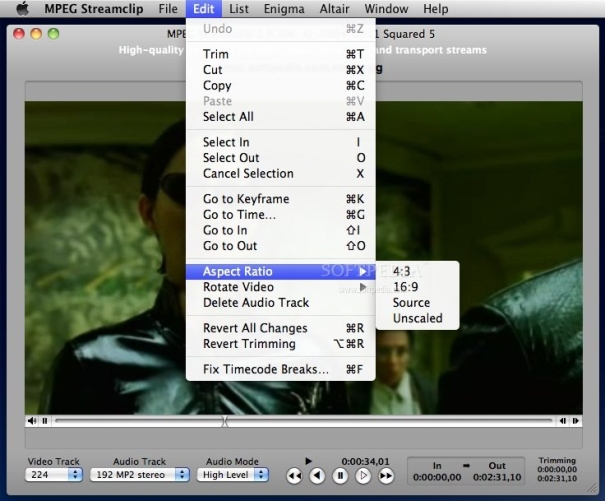Choose Revert Trimming
605x501 pixels.
(x=281, y=344)
